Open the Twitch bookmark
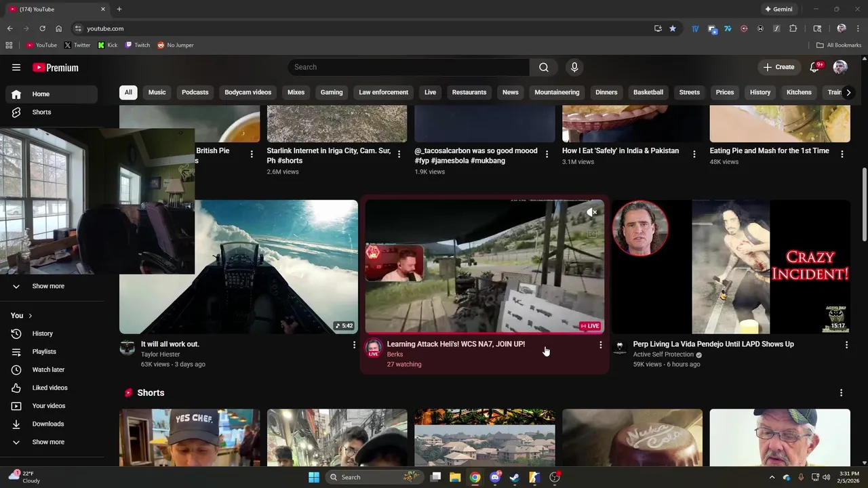 pos(137,45)
